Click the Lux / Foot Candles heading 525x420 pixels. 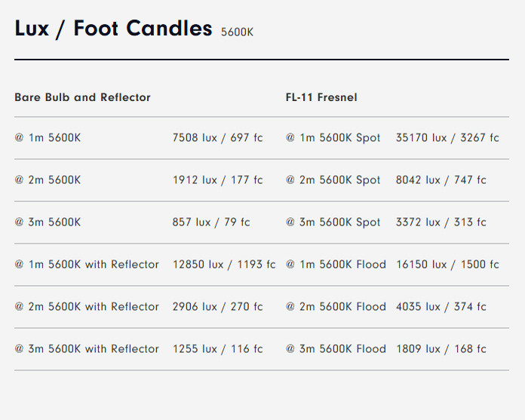(x=113, y=29)
